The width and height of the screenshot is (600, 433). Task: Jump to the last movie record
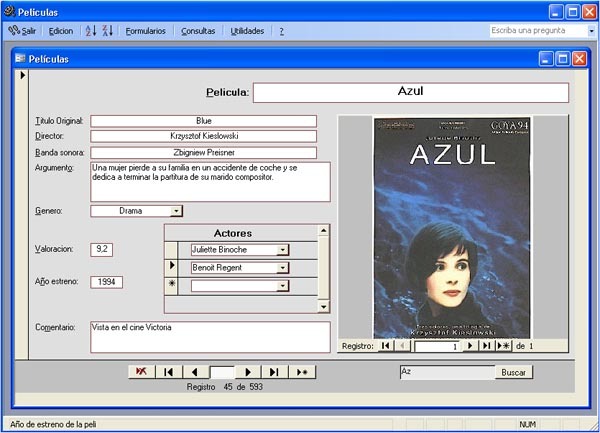coord(274,372)
